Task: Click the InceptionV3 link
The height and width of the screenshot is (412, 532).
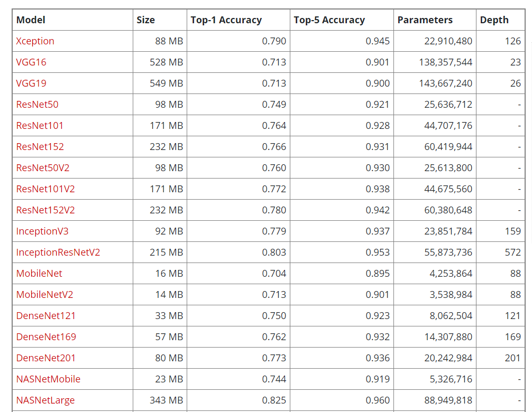Action: (42, 231)
